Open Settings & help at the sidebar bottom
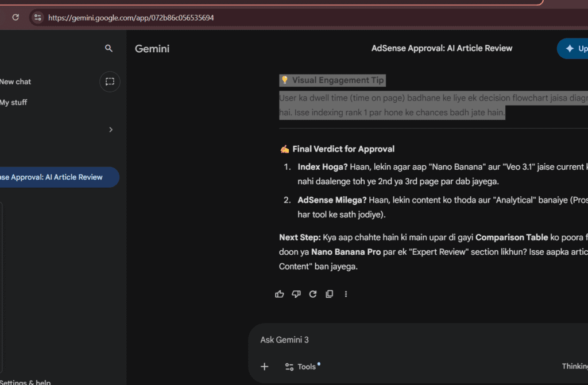This screenshot has height=385, width=588. point(25,382)
